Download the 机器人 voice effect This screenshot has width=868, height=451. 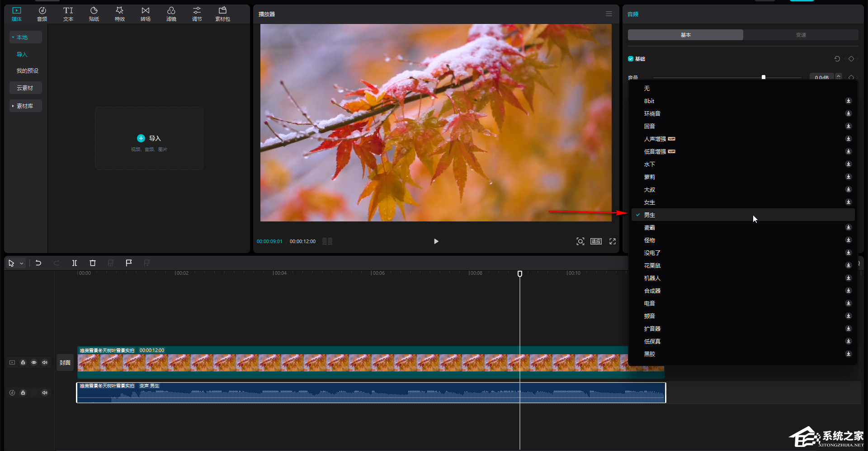(x=848, y=278)
